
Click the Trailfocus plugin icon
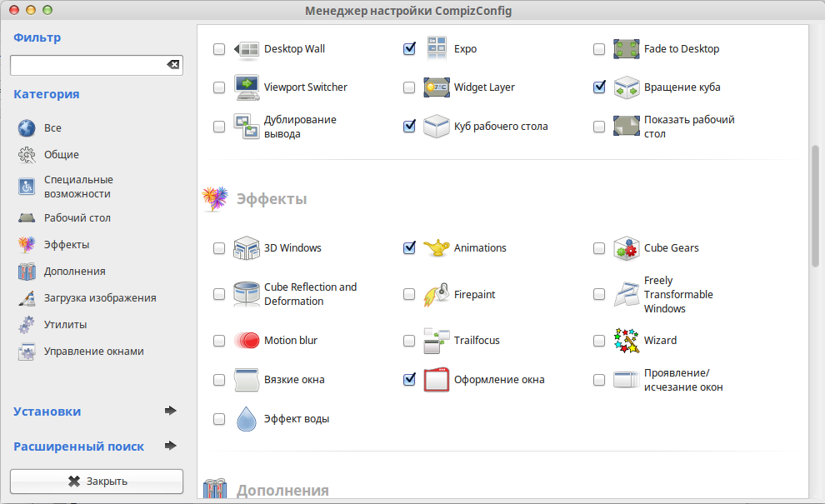436,341
